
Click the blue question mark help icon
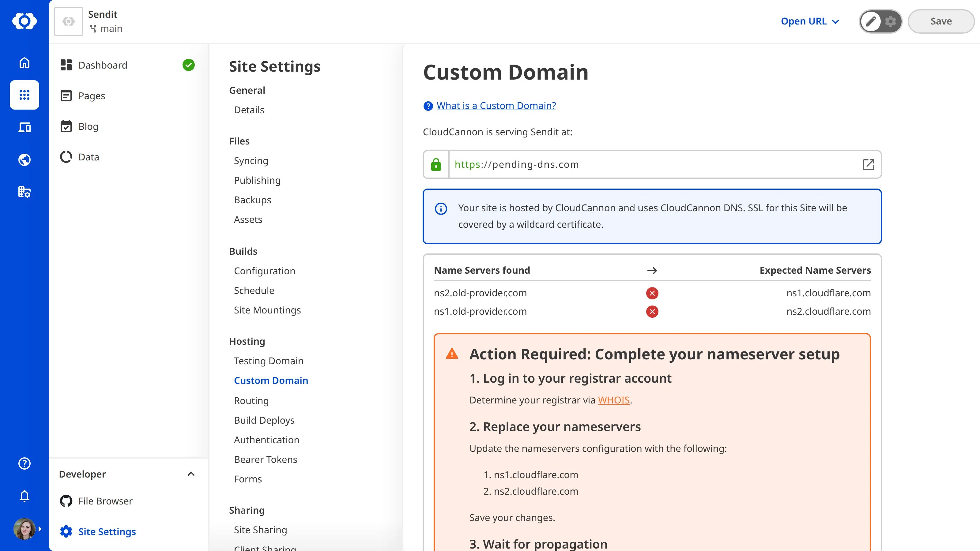coord(428,106)
